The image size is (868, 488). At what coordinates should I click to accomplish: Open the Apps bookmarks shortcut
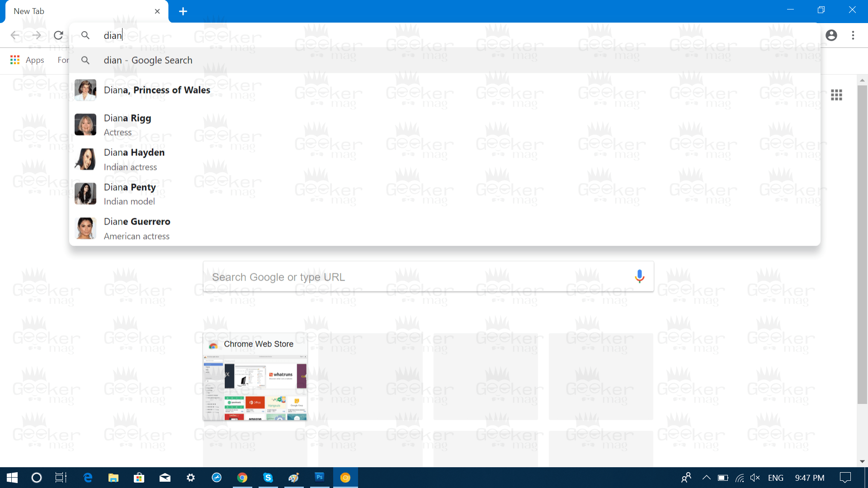tap(27, 60)
